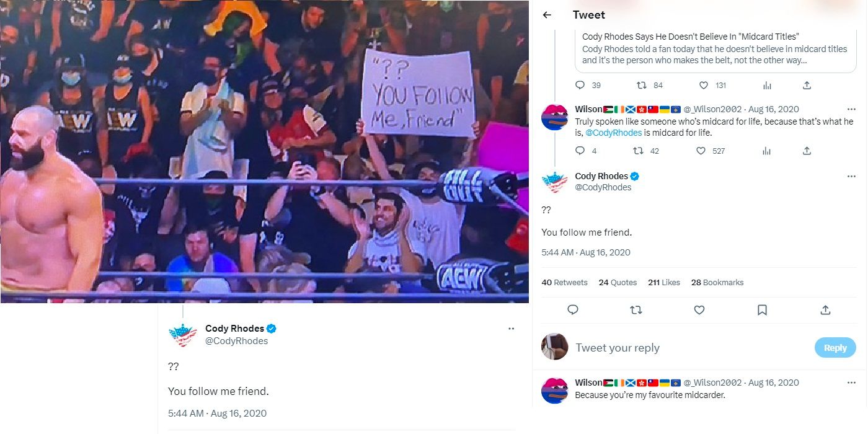
Task: Open more options for Cody Rhodes' tweet
Action: (x=851, y=176)
